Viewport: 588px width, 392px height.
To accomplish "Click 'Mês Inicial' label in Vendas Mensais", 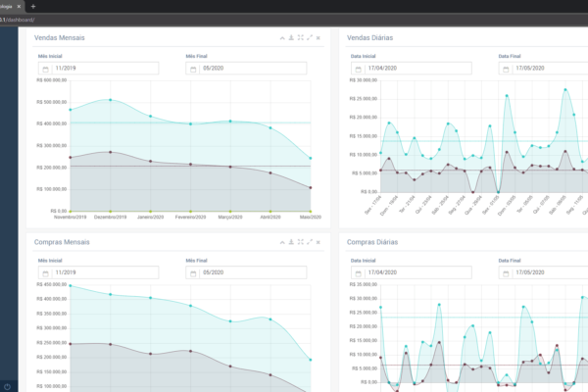I will tap(50, 56).
